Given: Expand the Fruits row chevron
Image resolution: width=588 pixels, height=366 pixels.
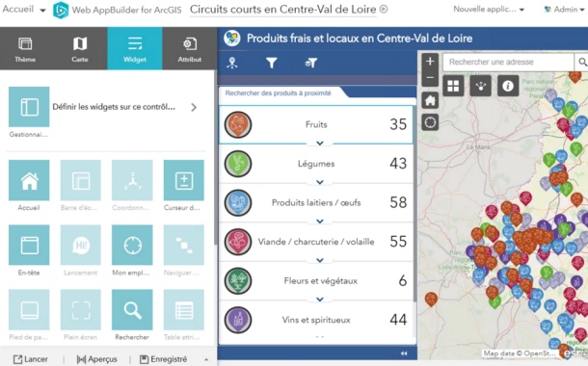Looking at the screenshot, I should [x=320, y=144].
